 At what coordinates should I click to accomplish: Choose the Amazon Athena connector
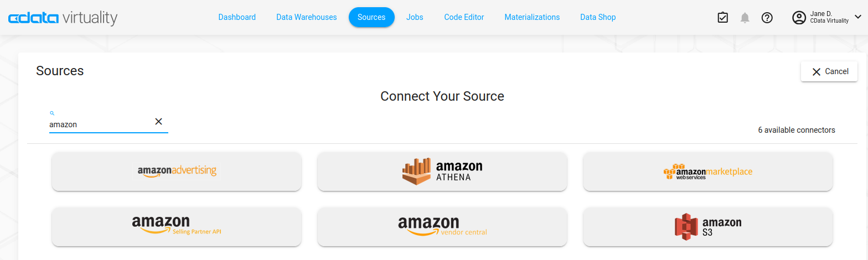[442, 171]
